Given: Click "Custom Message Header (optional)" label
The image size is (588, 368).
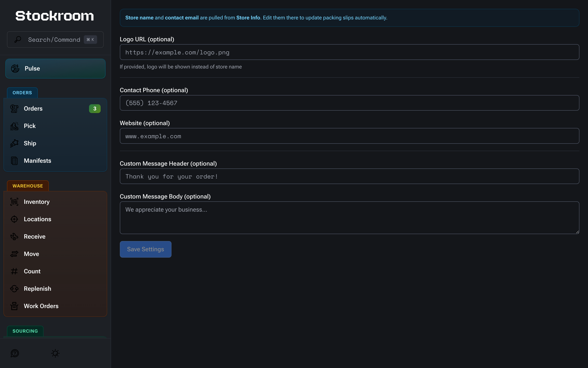Looking at the screenshot, I should point(168,164).
